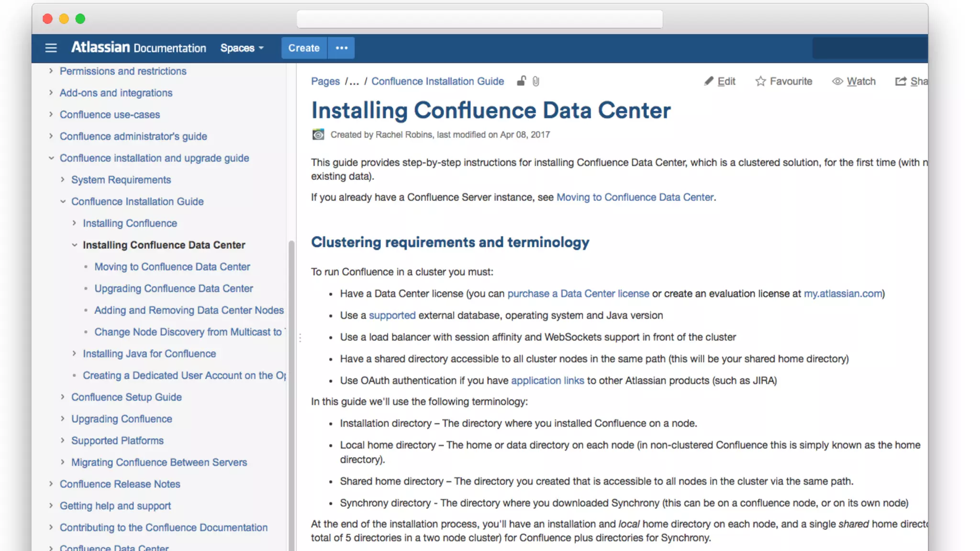Collapse Confluence installation and upgrade guide

pyautogui.click(x=51, y=158)
